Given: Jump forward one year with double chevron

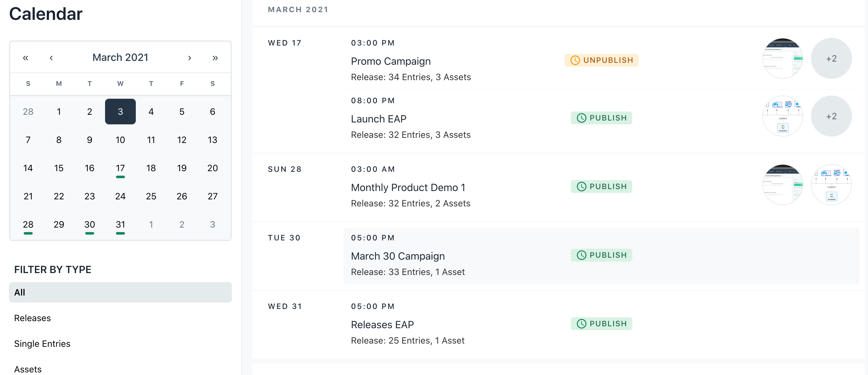Looking at the screenshot, I should click(215, 58).
